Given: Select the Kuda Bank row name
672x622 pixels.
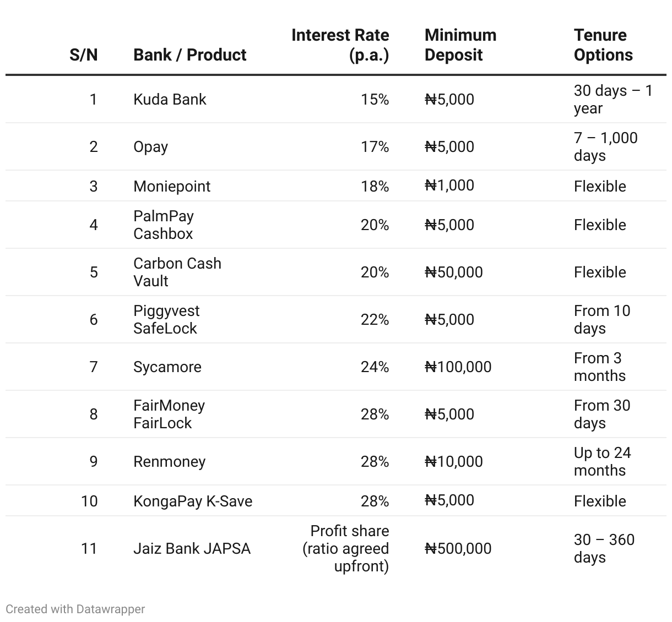Looking at the screenshot, I should click(170, 99).
